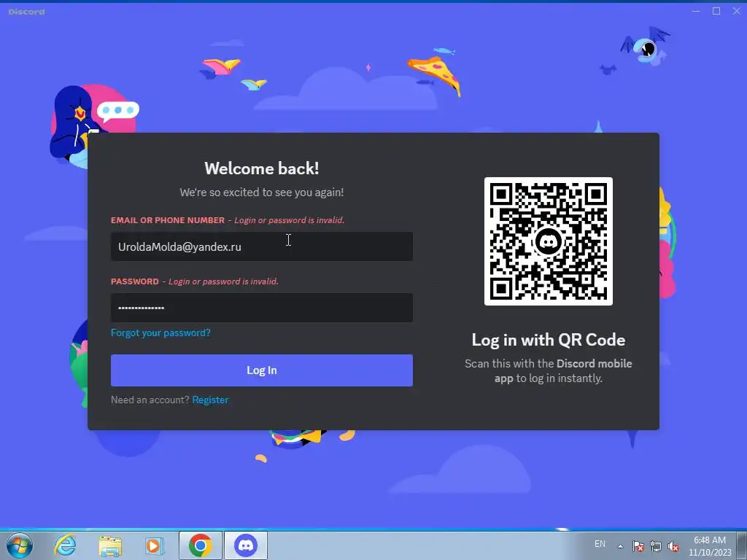Open the Action Center flag icon

click(638, 546)
